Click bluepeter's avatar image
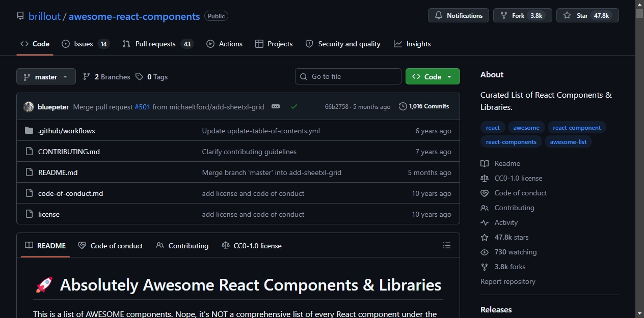The image size is (644, 318). [x=29, y=107]
